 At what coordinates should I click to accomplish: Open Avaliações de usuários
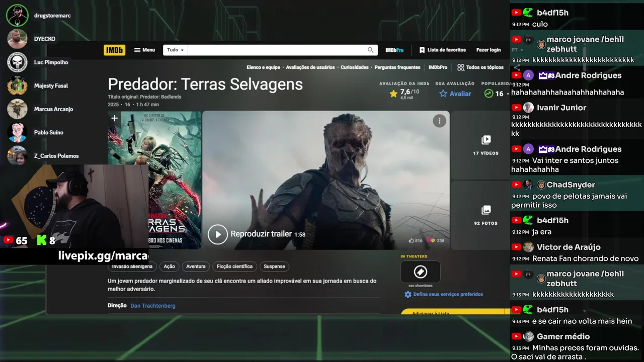[x=310, y=67]
